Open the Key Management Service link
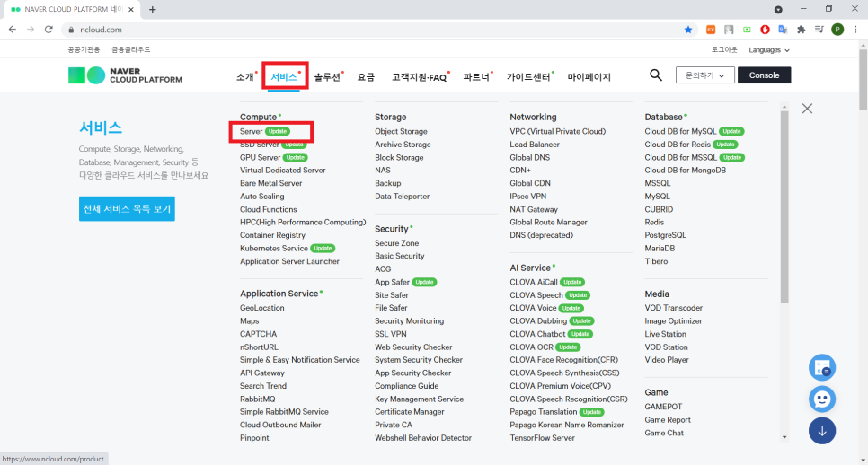This screenshot has height=465, width=868. click(419, 399)
